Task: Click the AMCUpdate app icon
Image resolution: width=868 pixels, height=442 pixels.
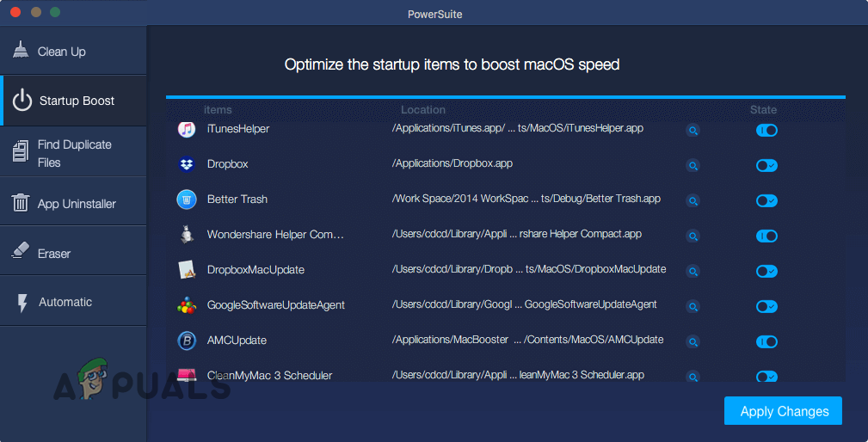Action: click(187, 341)
